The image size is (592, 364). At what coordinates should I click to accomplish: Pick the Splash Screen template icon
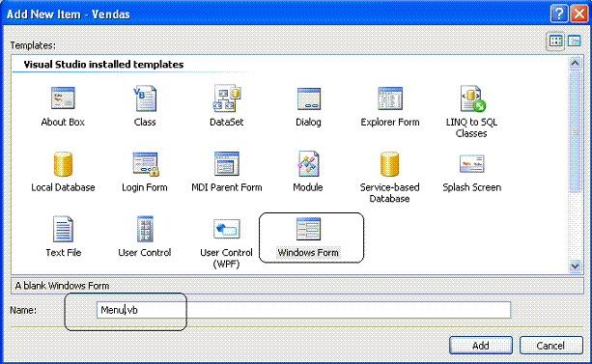(472, 164)
